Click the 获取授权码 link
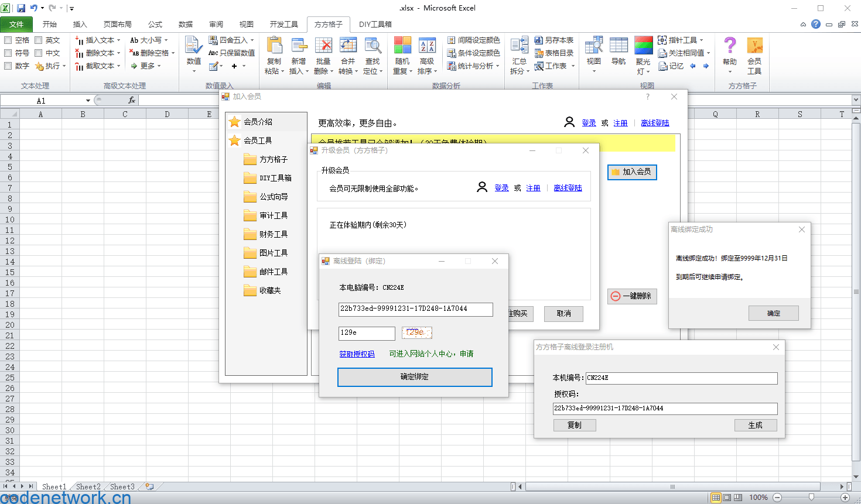The width and height of the screenshot is (861, 504). pyautogui.click(x=357, y=354)
